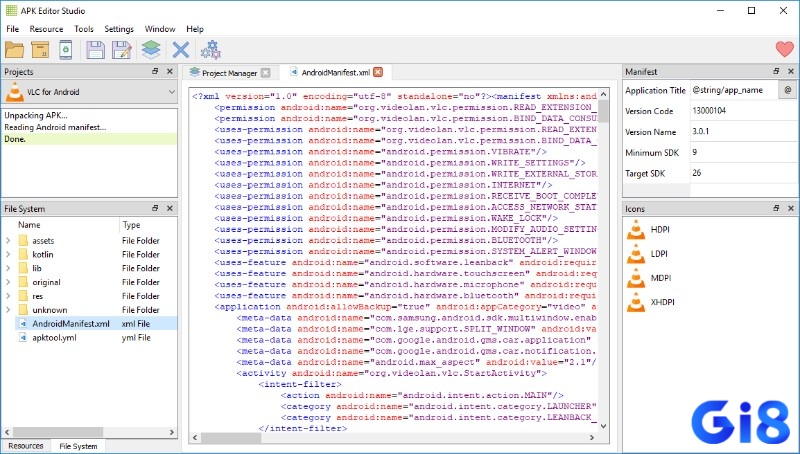Open the Resource menu

point(46,29)
